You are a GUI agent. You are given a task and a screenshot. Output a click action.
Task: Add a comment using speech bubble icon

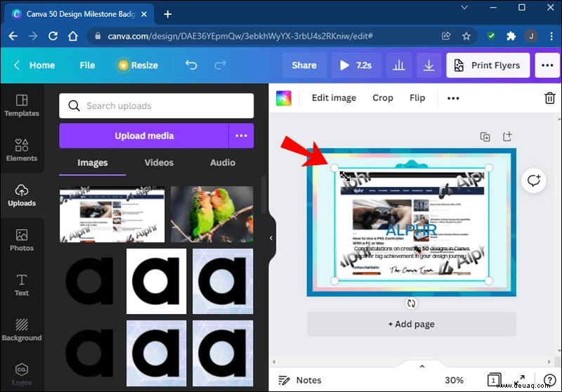click(534, 181)
